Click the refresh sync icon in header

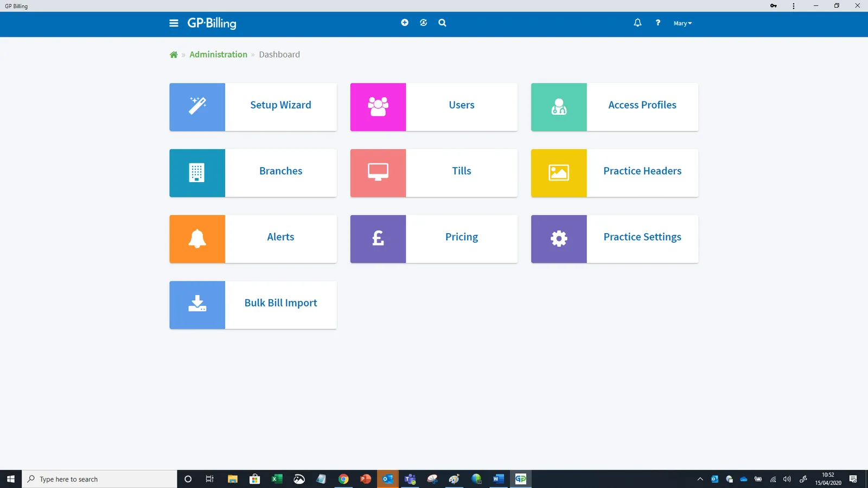click(x=424, y=23)
